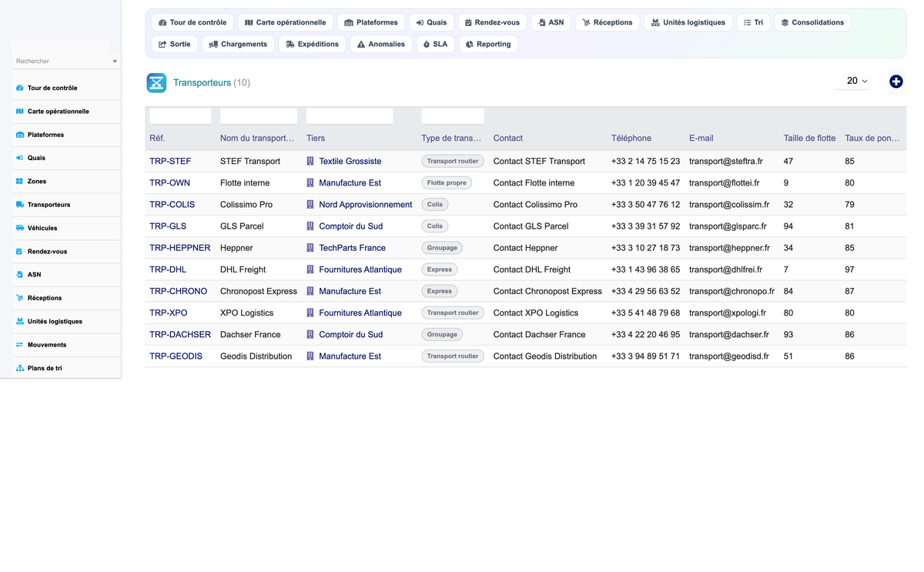
Task: Open the Carte opérationnelle top tab
Action: 285,22
